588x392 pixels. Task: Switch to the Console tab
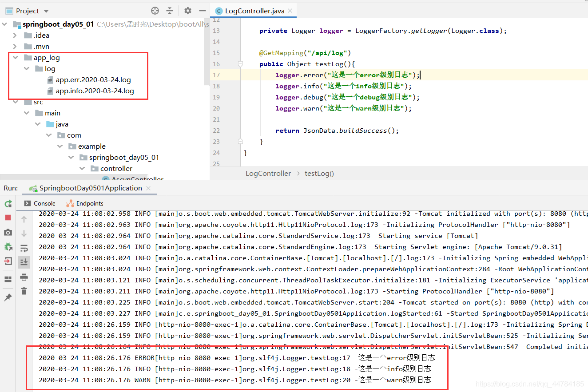coord(39,203)
